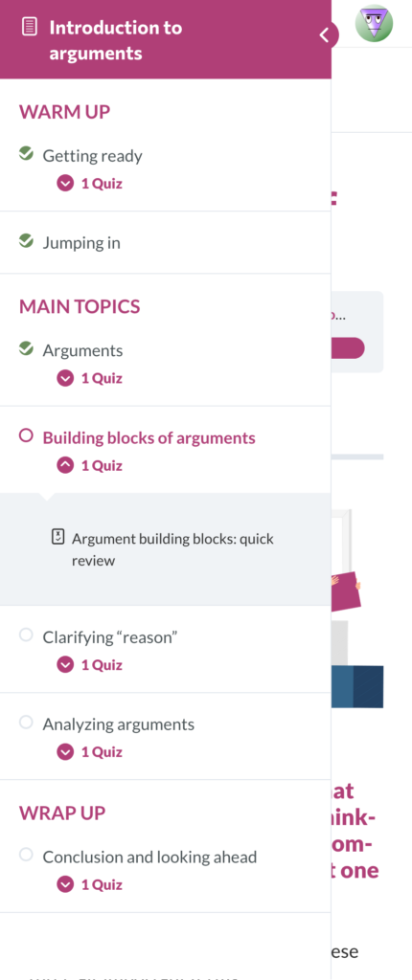Open the Conclusion and looking ahead lesson
The image size is (412, 980).
tap(149, 857)
